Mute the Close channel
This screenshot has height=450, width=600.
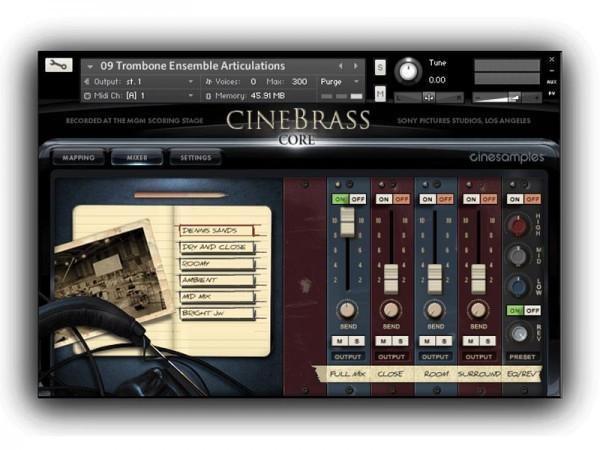tap(383, 341)
